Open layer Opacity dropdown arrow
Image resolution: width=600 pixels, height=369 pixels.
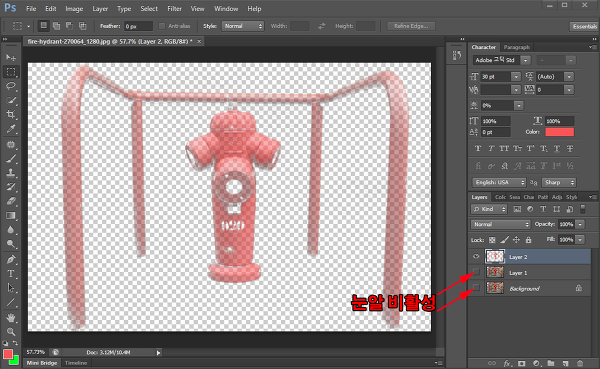580,224
